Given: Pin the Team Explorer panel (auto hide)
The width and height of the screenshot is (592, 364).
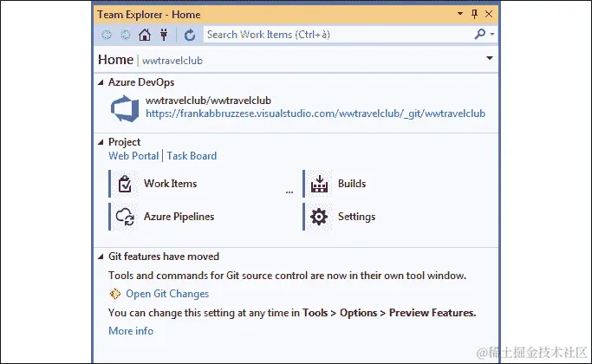Looking at the screenshot, I should coord(475,14).
